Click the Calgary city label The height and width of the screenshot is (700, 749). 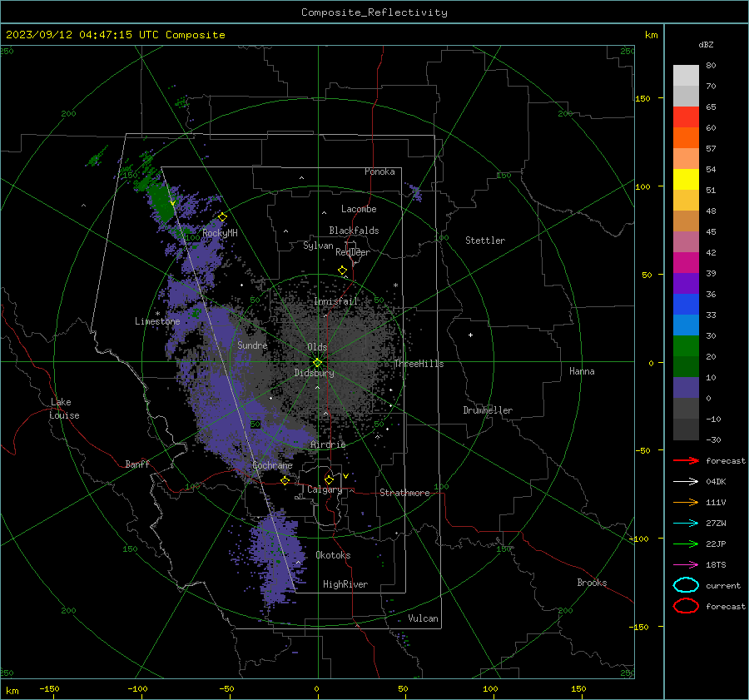click(325, 489)
